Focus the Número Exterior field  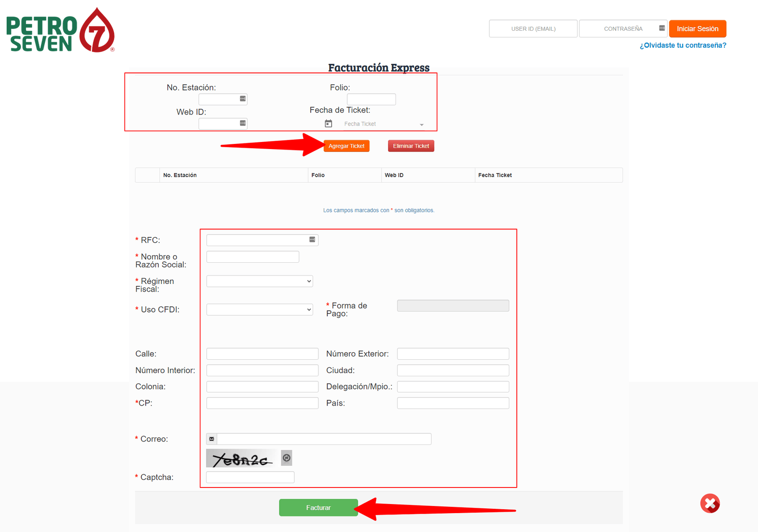(x=453, y=354)
